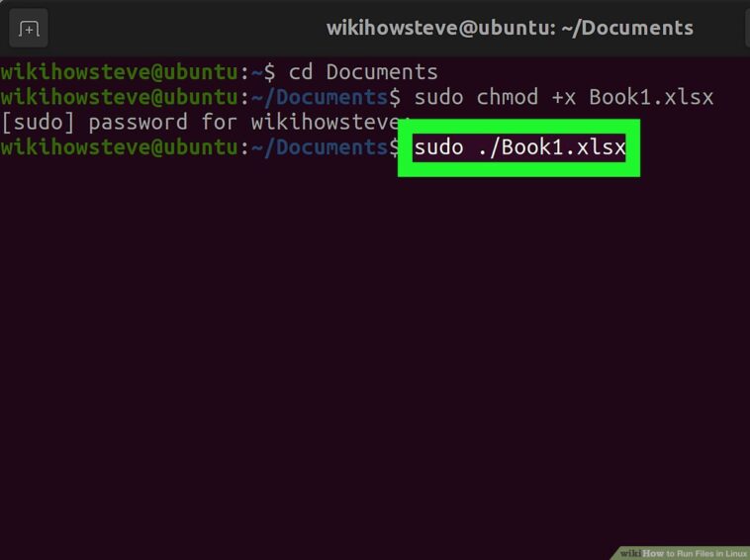Click "./Book1.xlsx" in the highlighted command

point(551,147)
